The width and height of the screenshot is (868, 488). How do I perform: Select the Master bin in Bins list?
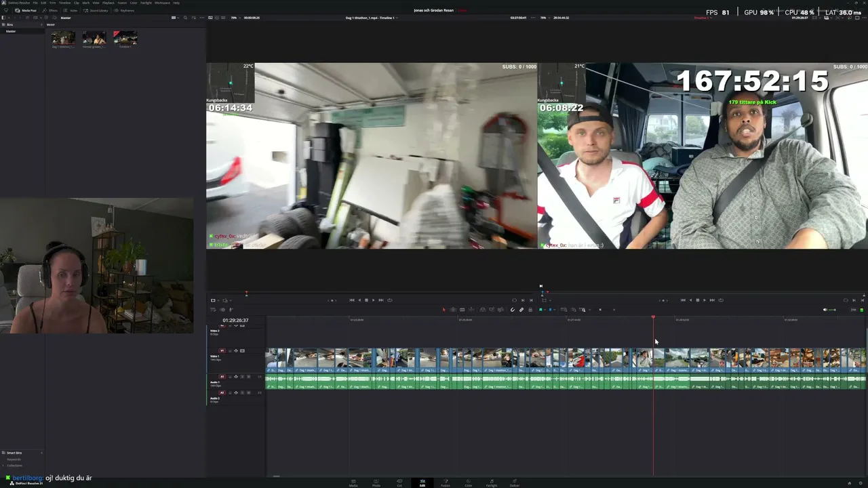[11, 31]
